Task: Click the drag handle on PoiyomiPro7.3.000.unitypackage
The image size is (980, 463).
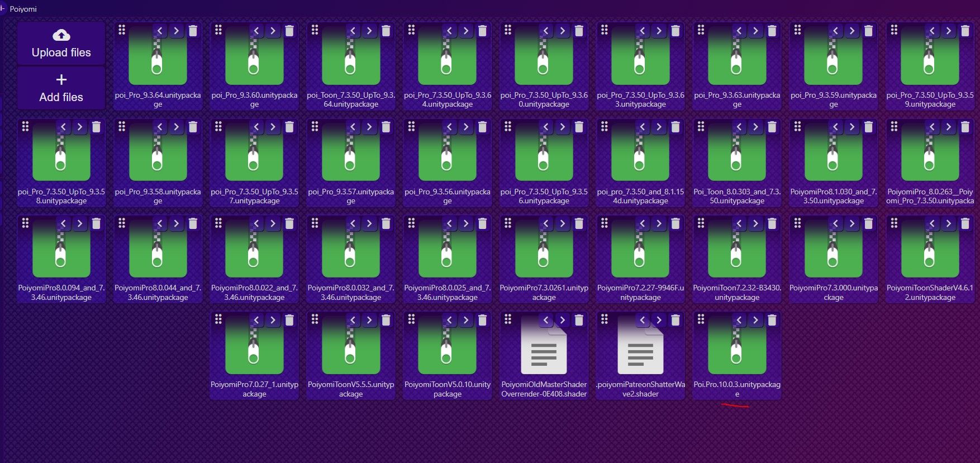Action: point(797,223)
